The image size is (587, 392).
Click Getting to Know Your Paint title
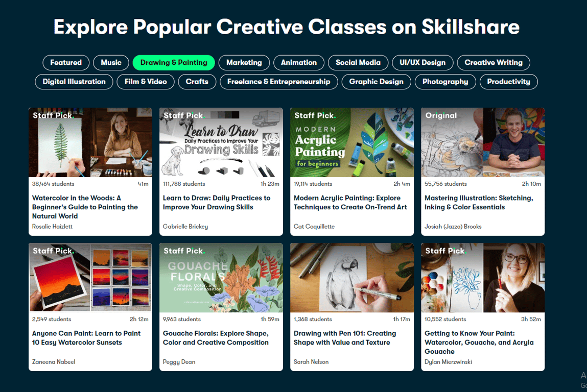pos(479,342)
